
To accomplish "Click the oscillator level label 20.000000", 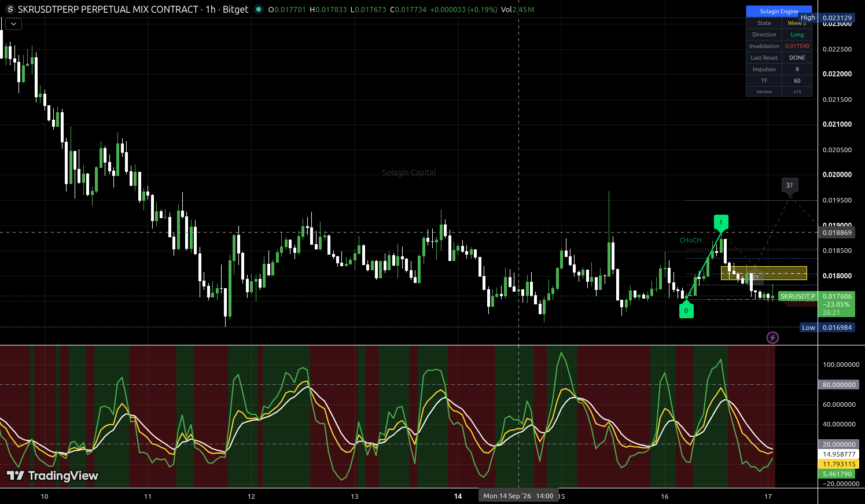I will click(x=839, y=444).
